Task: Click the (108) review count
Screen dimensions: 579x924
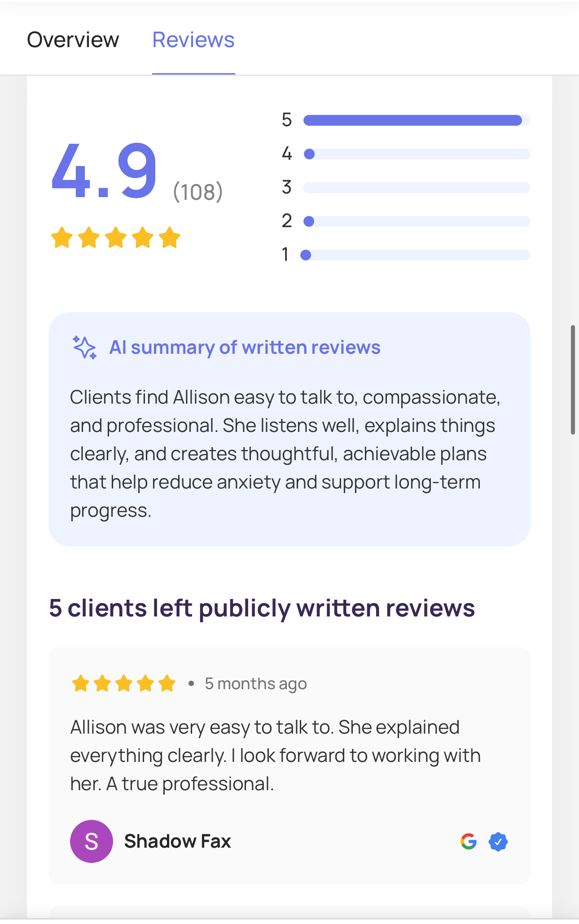Action: (197, 192)
